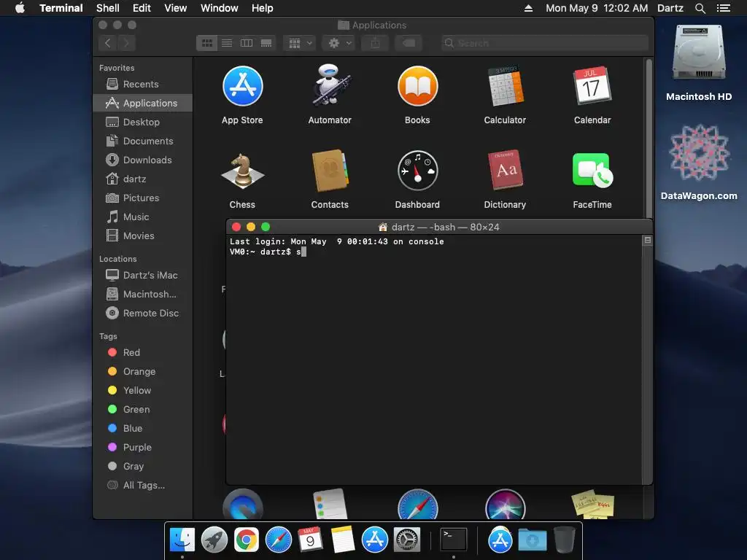Image resolution: width=747 pixels, height=560 pixels.
Task: Switch Finder to list view
Action: point(227,43)
